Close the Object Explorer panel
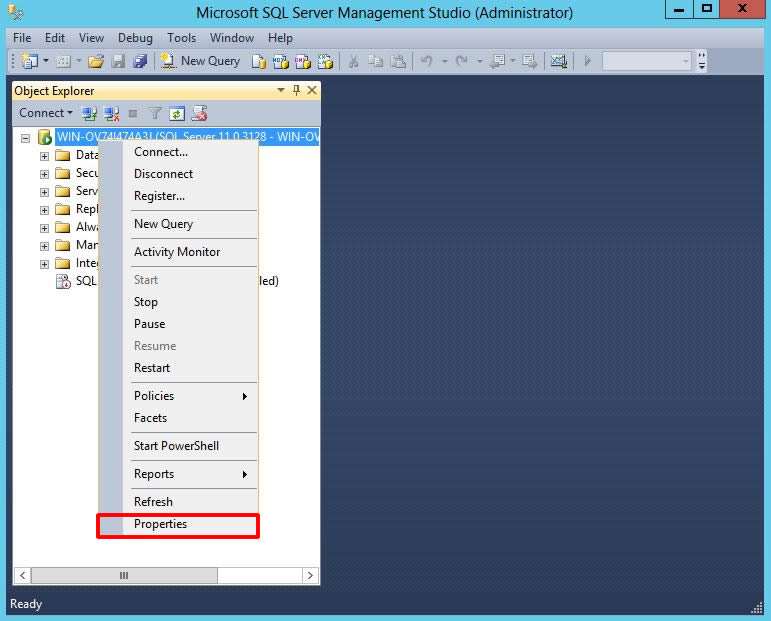 tap(312, 90)
